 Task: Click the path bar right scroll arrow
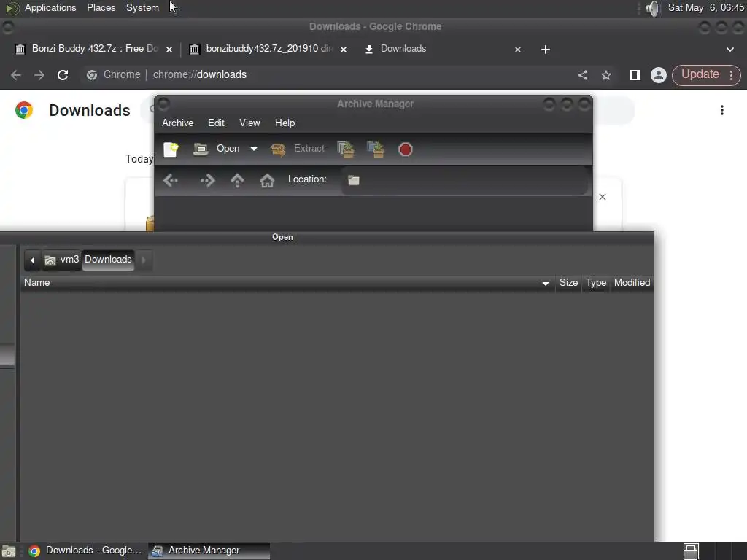click(x=144, y=260)
